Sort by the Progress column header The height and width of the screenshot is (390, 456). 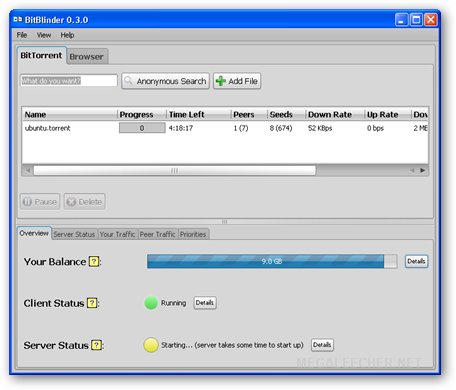tap(142, 115)
